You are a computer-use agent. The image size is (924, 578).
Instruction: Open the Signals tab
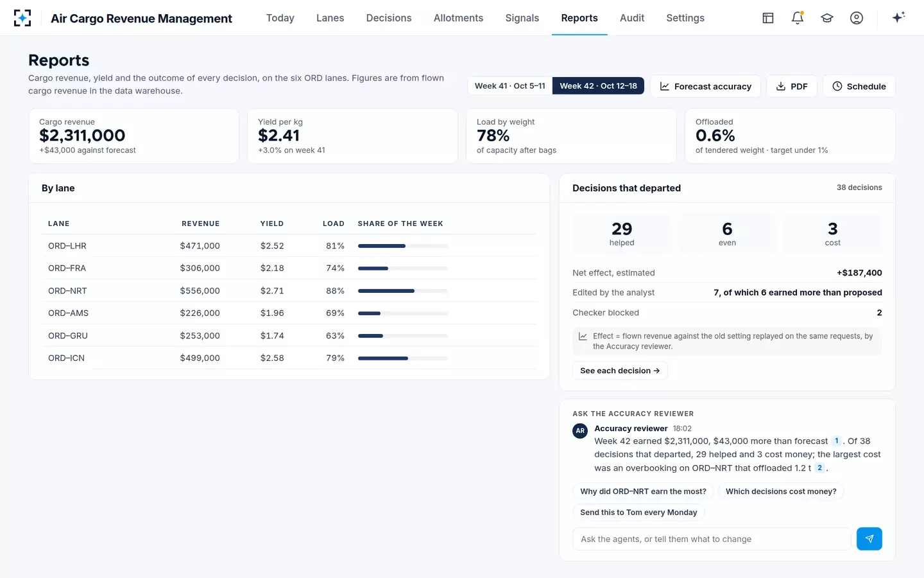click(522, 18)
